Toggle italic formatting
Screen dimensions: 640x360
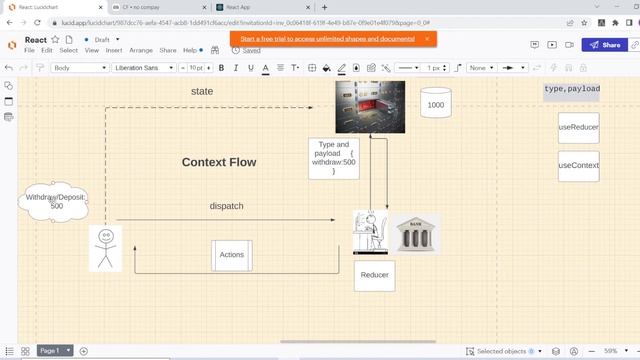236,68
